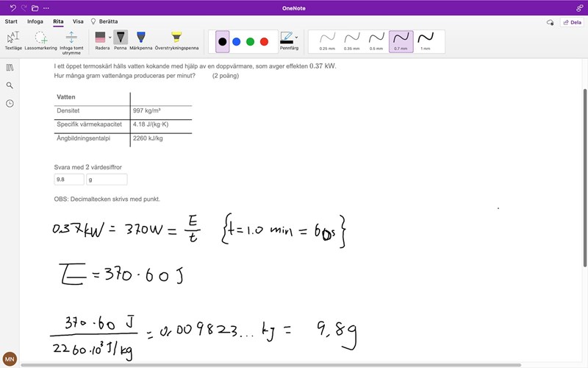Set stroke thickness to 0.25 mm
Image resolution: width=588 pixels, height=368 pixels.
click(x=328, y=40)
